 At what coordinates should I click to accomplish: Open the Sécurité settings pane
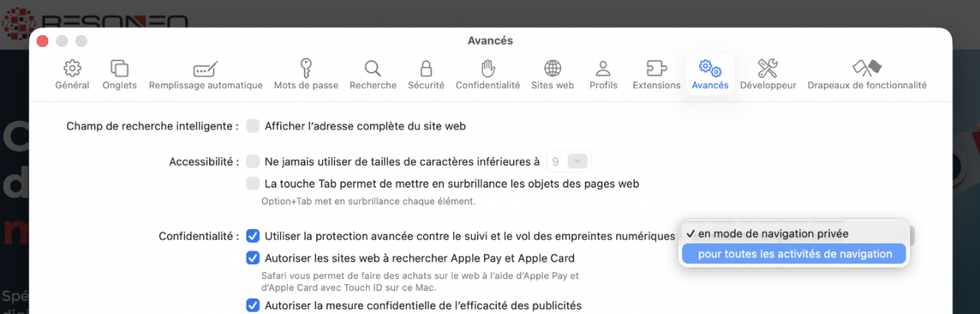click(x=426, y=75)
